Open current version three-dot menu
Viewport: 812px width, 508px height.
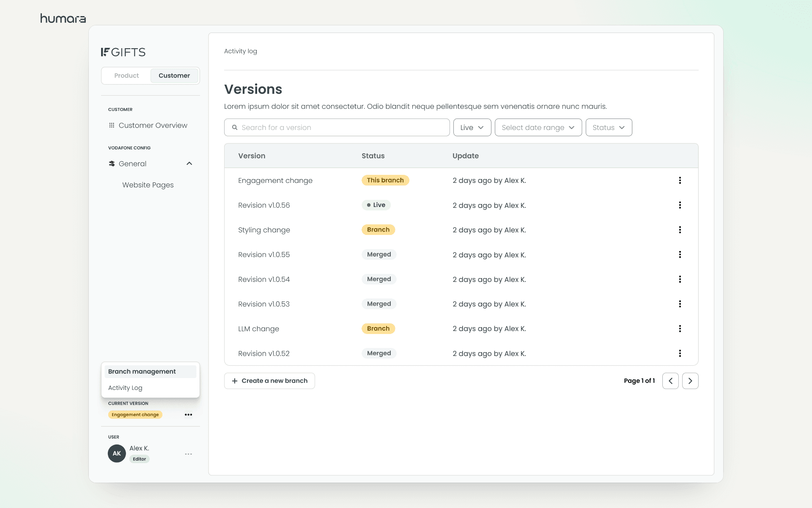(188, 415)
